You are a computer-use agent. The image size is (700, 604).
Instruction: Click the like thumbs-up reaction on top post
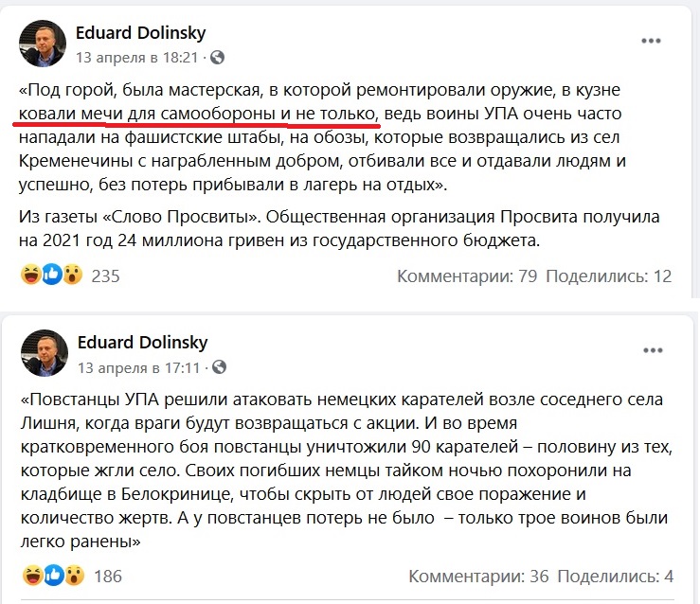click(x=51, y=275)
